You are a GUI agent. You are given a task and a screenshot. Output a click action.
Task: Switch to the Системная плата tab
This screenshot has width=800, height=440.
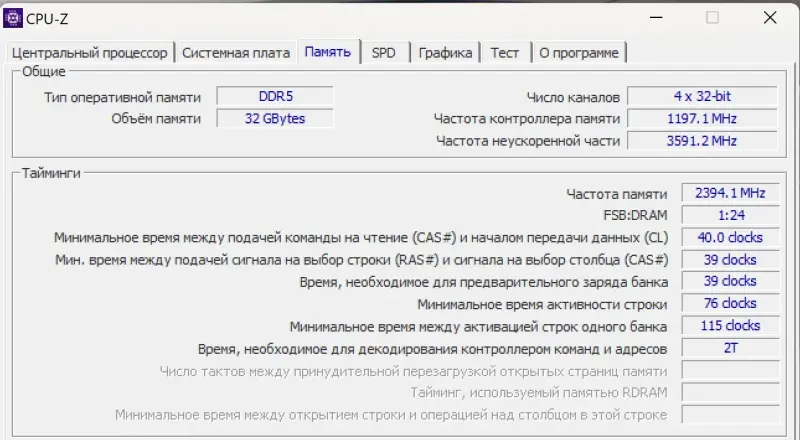coord(236,53)
